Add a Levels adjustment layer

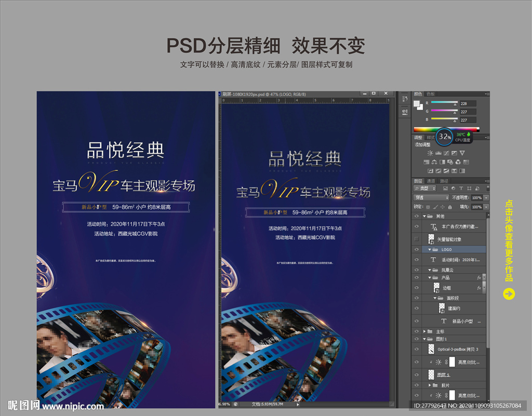[438, 153]
